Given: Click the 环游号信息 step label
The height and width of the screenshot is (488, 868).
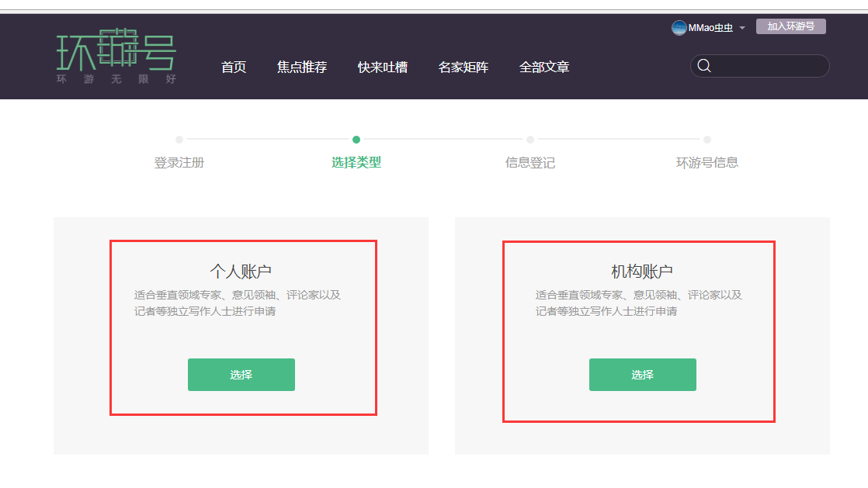Looking at the screenshot, I should [x=707, y=163].
